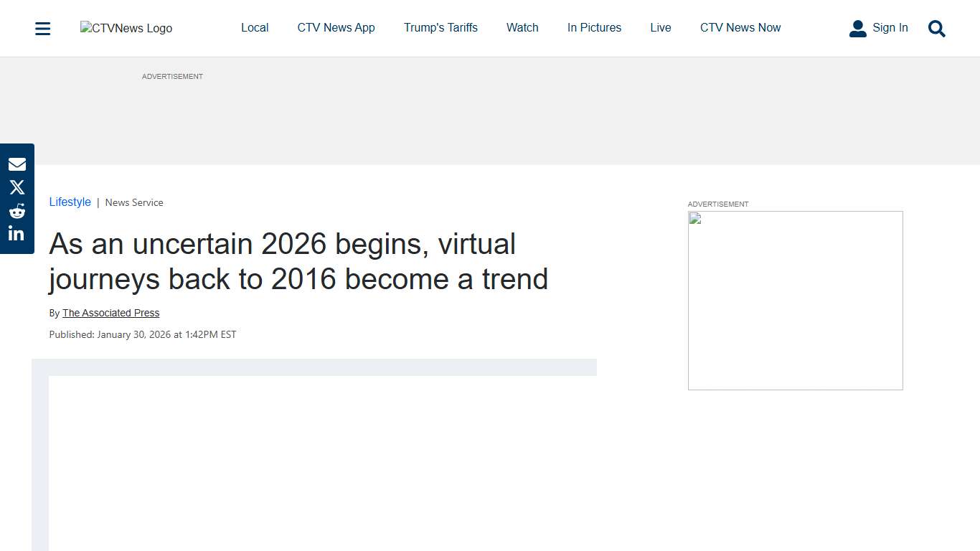This screenshot has width=980, height=551.
Task: Share the article on X
Action: 17,187
